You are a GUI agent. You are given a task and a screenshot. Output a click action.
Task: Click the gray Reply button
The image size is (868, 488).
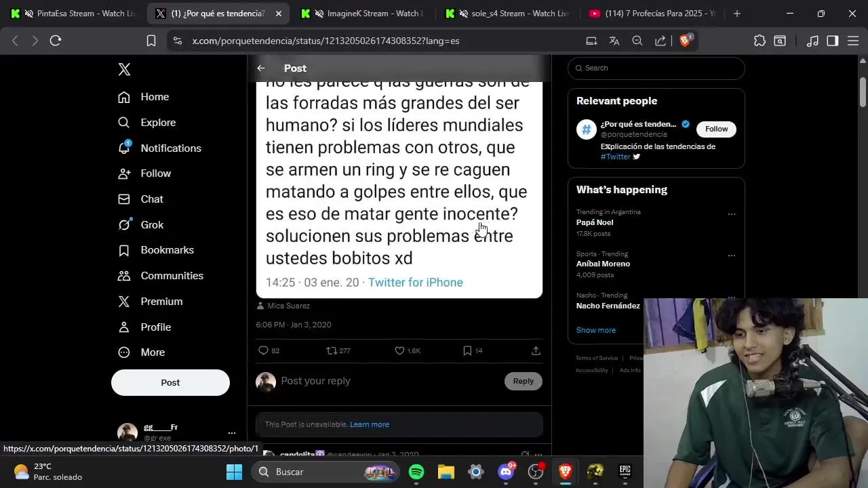pyautogui.click(x=523, y=381)
